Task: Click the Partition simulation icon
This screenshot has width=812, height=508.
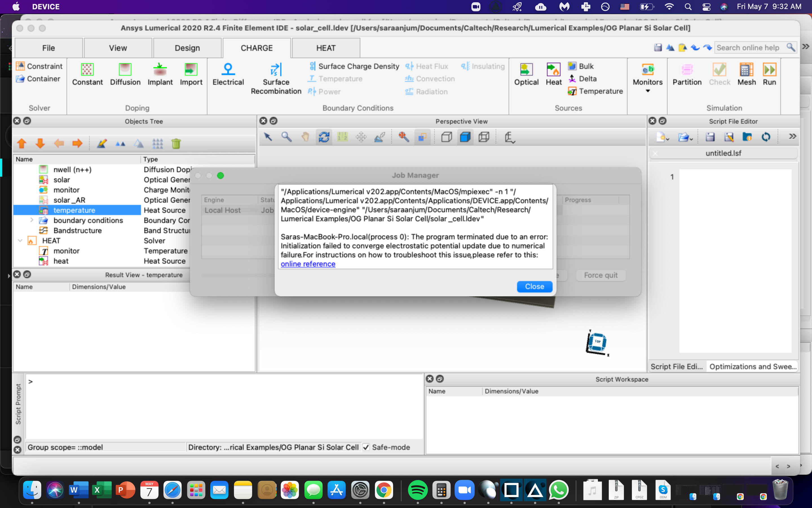Action: (x=687, y=75)
